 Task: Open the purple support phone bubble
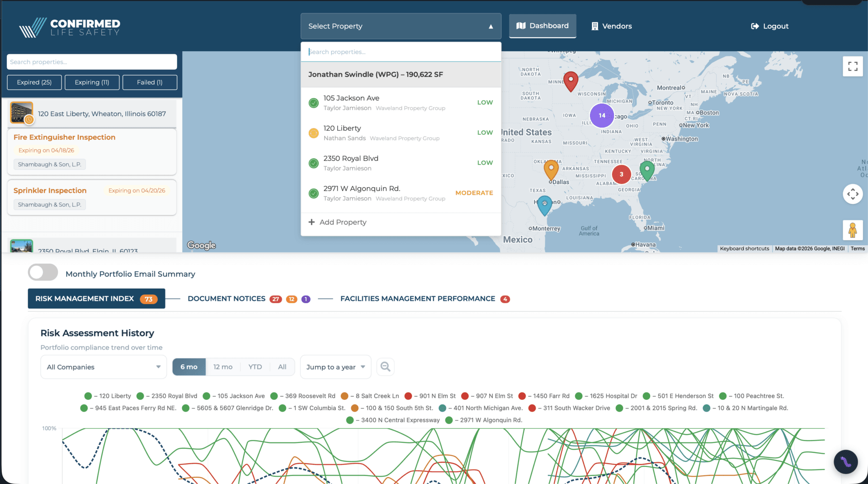pyautogui.click(x=845, y=461)
